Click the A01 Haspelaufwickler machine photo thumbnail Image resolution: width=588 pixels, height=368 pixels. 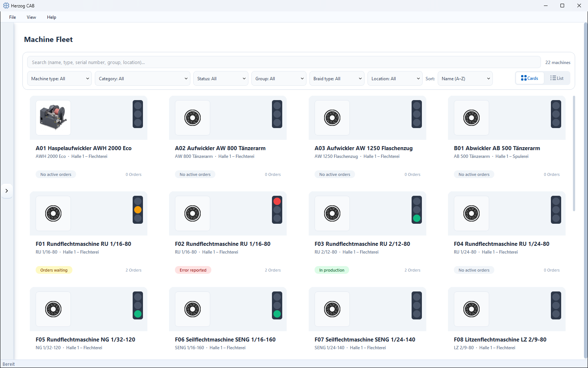[x=53, y=118]
